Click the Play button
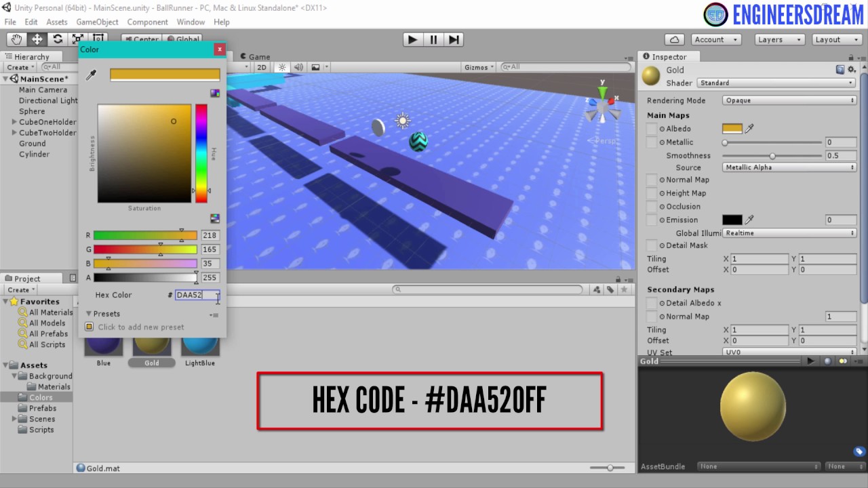Viewport: 868px width, 488px height. click(x=412, y=39)
